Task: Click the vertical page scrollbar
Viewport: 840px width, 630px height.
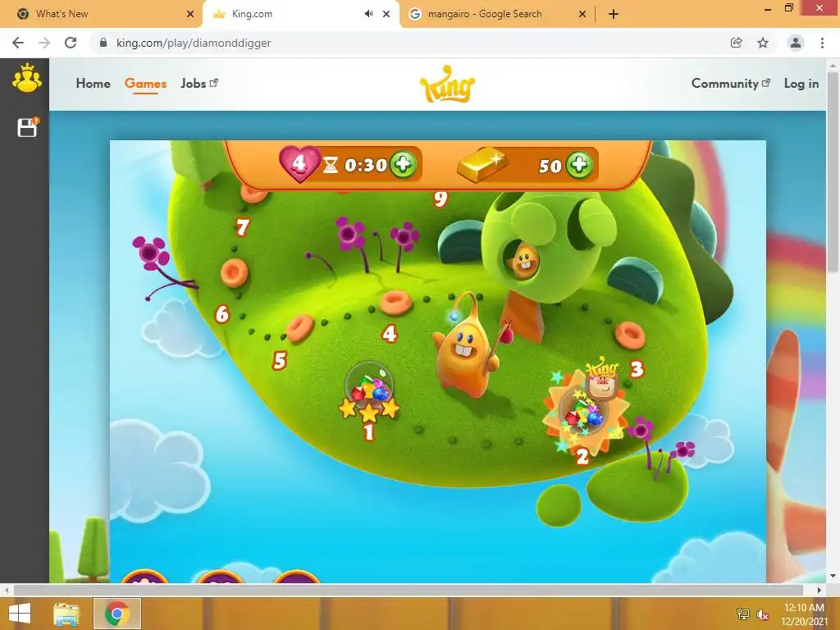Action: click(833, 171)
